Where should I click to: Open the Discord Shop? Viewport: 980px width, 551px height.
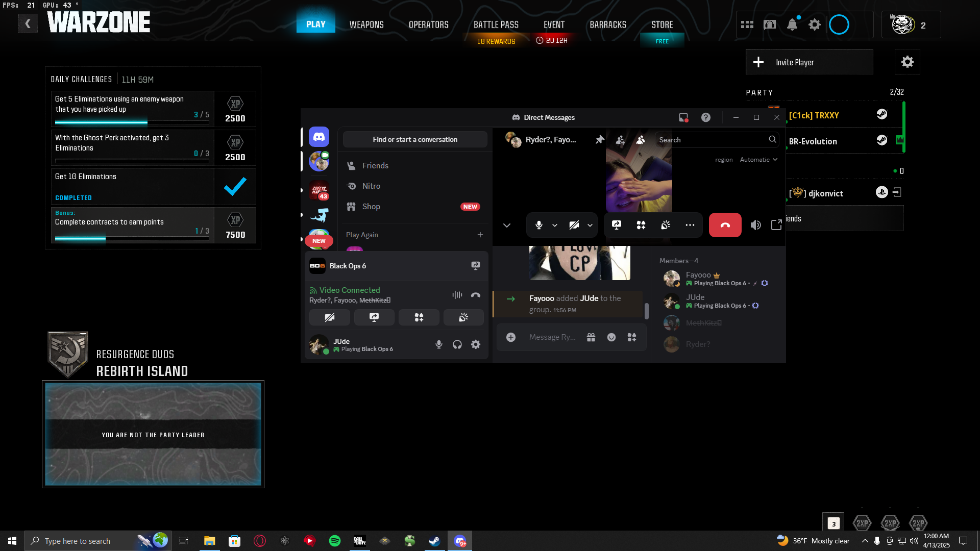(415, 207)
